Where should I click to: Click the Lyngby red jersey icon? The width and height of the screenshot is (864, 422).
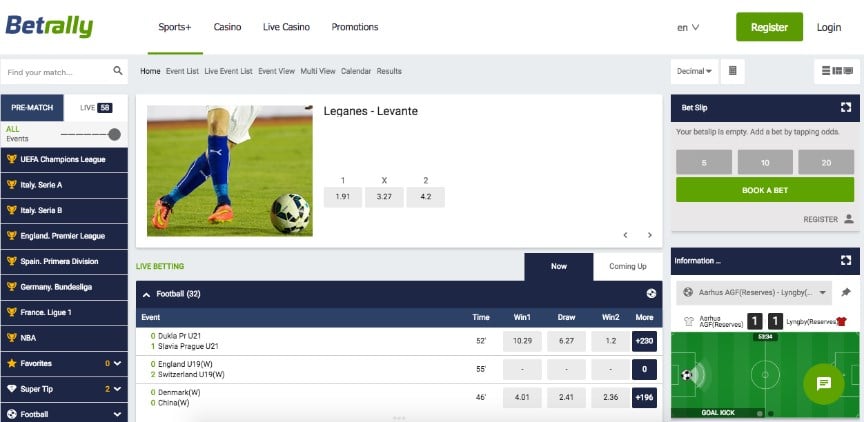point(841,322)
